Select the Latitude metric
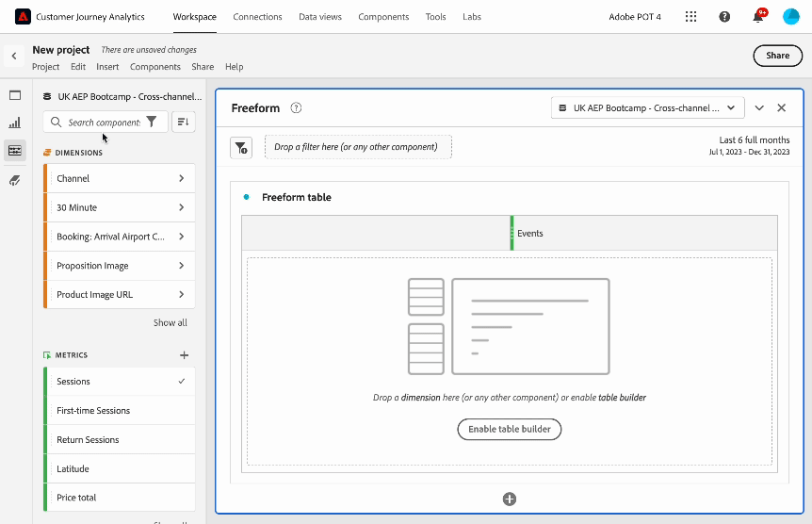Screen dimensions: 812x524 pyautogui.click(x=120, y=468)
